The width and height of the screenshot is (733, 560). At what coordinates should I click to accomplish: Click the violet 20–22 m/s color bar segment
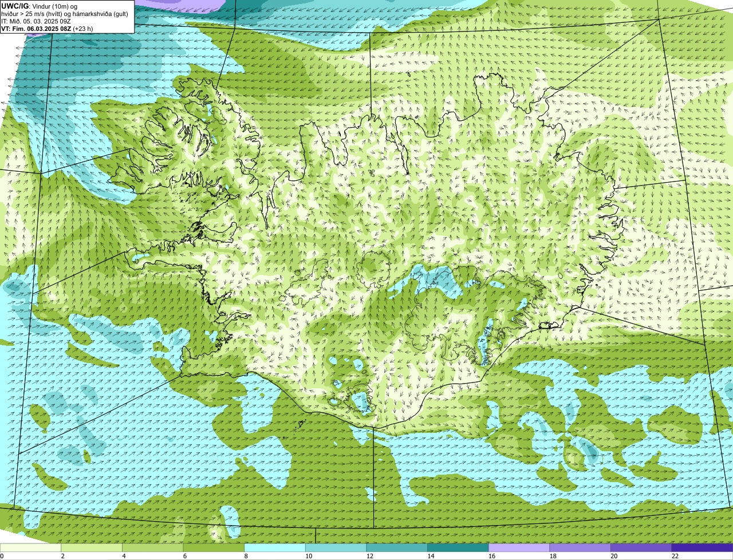(641, 547)
